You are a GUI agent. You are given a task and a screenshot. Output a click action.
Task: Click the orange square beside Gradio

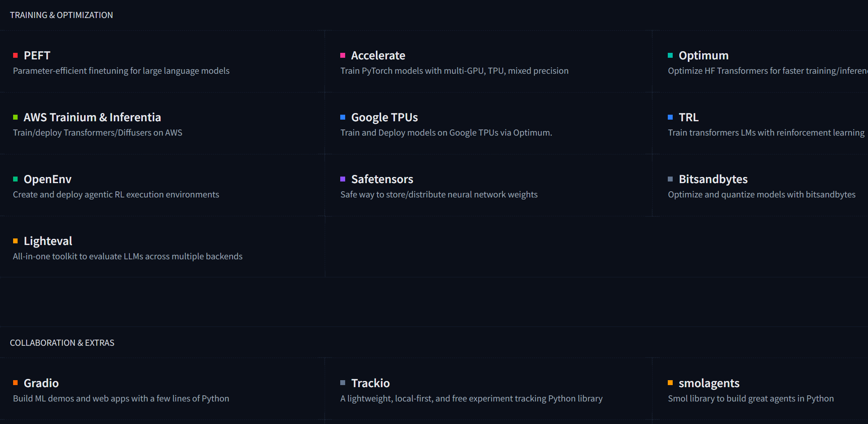pyautogui.click(x=16, y=383)
